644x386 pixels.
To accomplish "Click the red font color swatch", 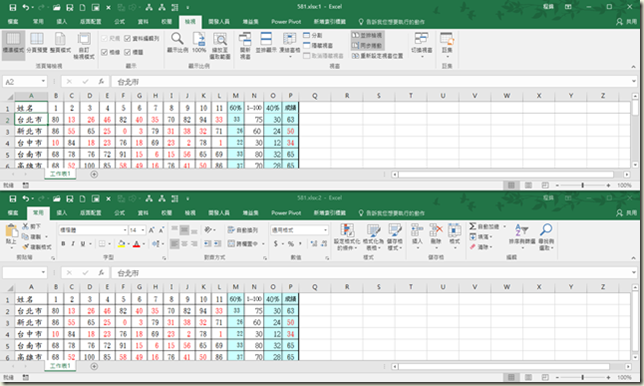I will 136,244.
